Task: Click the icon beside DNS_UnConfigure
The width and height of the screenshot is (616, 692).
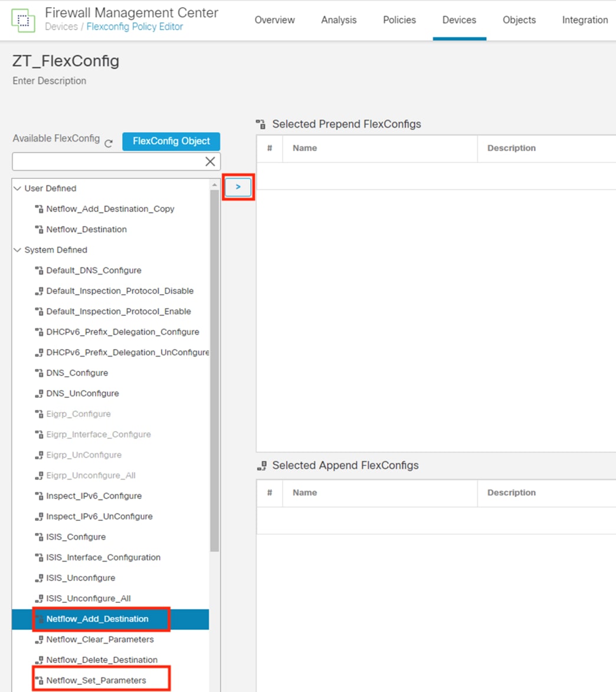Action: click(x=40, y=394)
